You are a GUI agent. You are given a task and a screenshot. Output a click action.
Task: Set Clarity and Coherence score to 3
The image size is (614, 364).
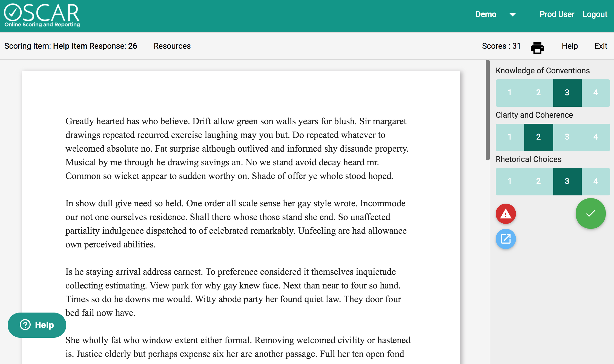click(x=567, y=137)
